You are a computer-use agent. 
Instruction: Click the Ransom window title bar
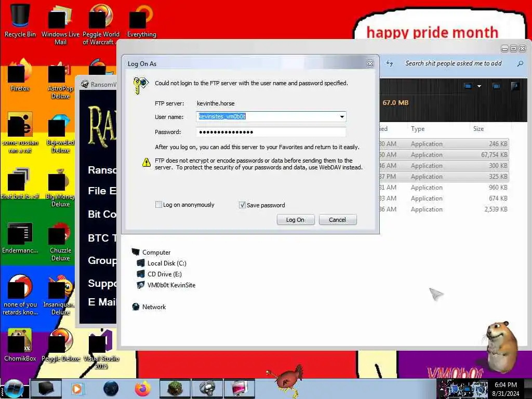coord(98,84)
